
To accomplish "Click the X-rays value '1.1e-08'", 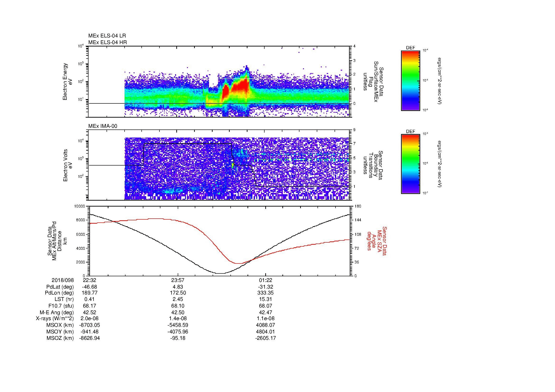I will (266, 318).
